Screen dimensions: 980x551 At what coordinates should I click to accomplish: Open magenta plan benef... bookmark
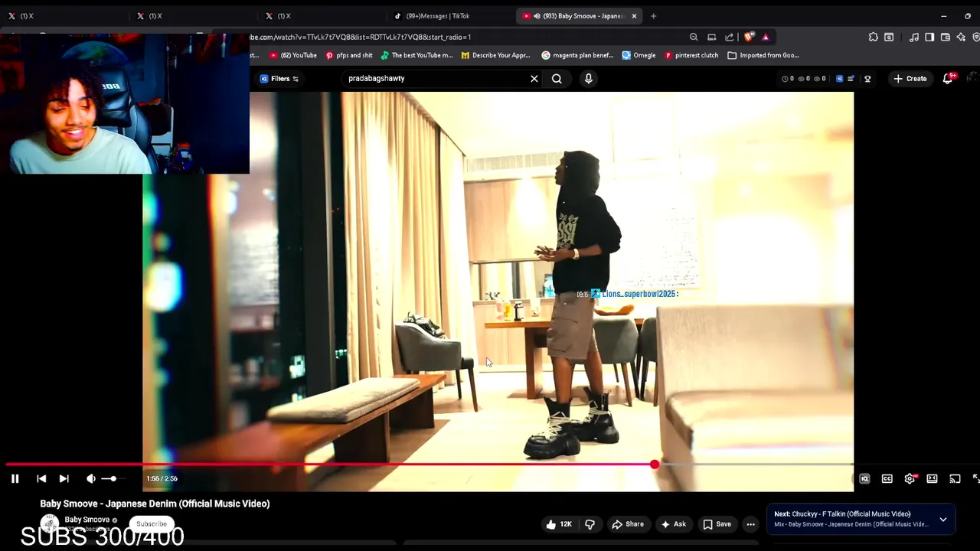pyautogui.click(x=577, y=55)
